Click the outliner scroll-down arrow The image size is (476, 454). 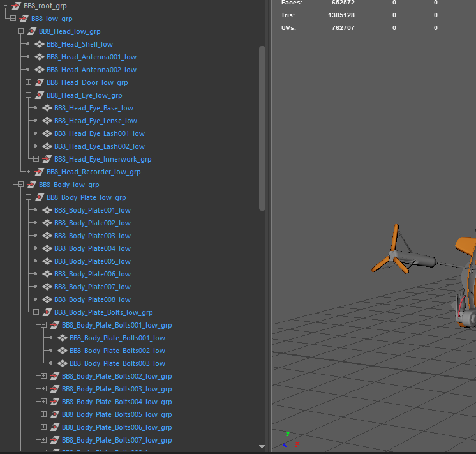click(262, 446)
